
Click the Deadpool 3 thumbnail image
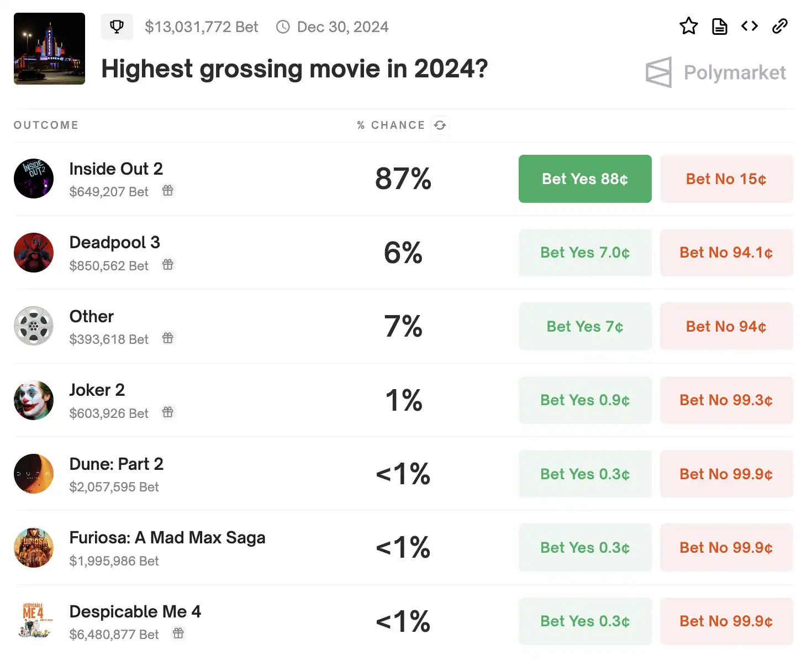coord(34,253)
